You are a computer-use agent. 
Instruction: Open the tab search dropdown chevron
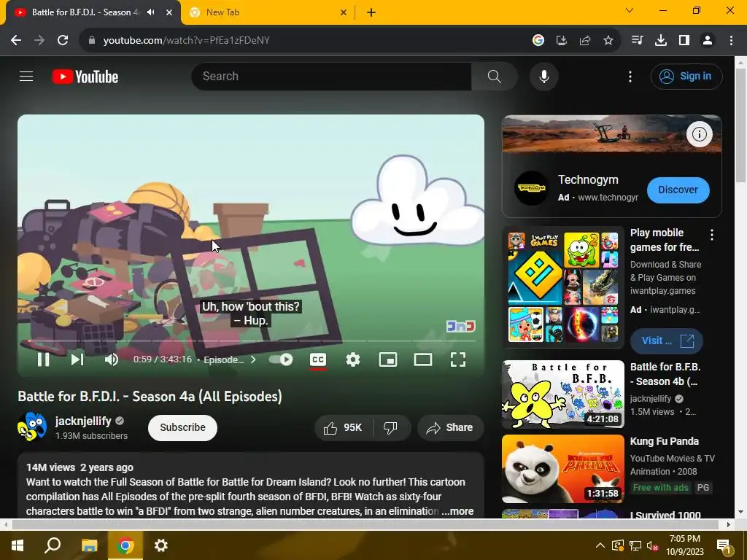(630, 10)
